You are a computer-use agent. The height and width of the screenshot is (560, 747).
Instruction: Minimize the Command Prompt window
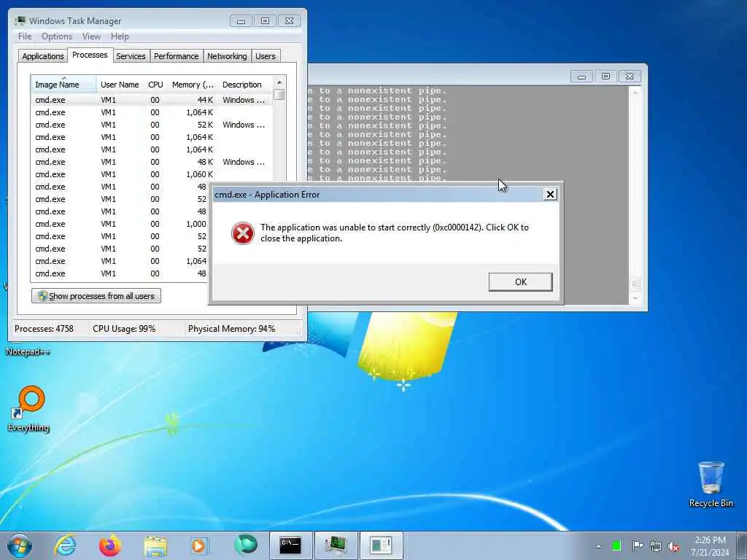coord(581,76)
